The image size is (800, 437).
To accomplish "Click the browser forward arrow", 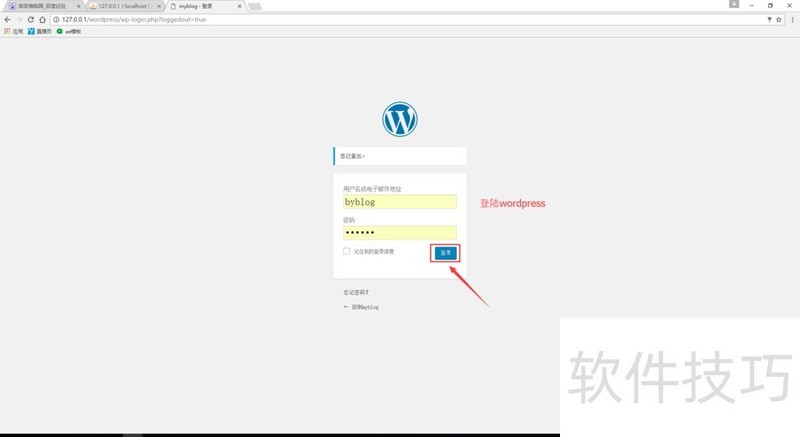I will tap(19, 19).
